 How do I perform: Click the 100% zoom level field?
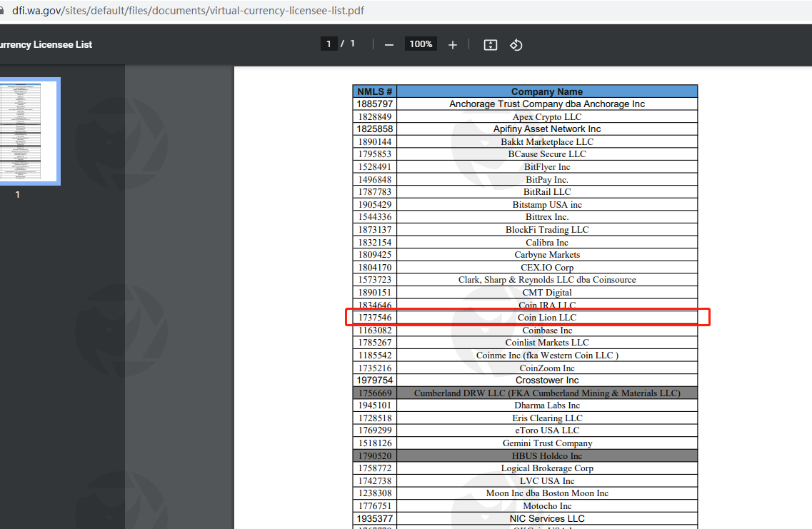pos(421,44)
